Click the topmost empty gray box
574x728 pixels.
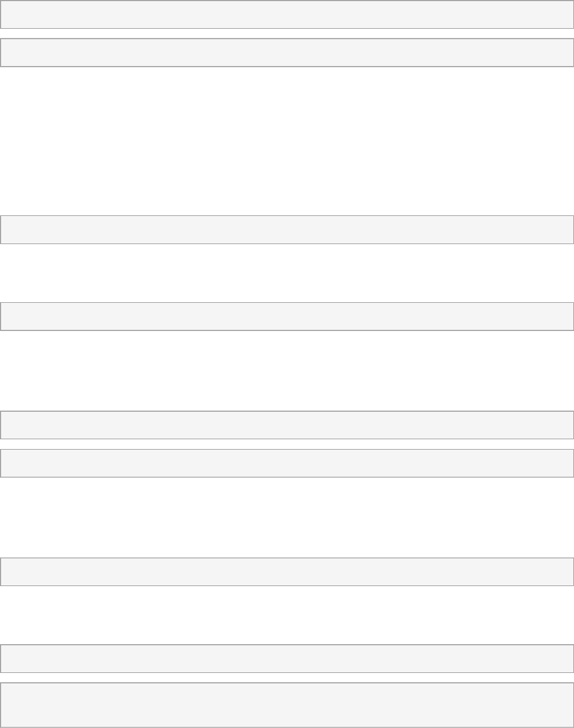pyautogui.click(x=287, y=15)
